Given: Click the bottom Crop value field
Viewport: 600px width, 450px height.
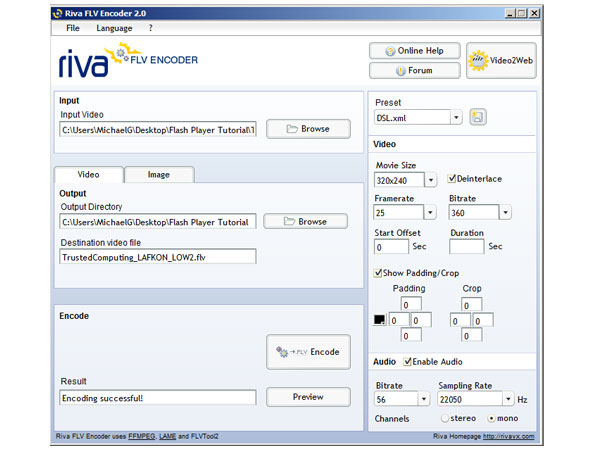Looking at the screenshot, I should click(471, 336).
